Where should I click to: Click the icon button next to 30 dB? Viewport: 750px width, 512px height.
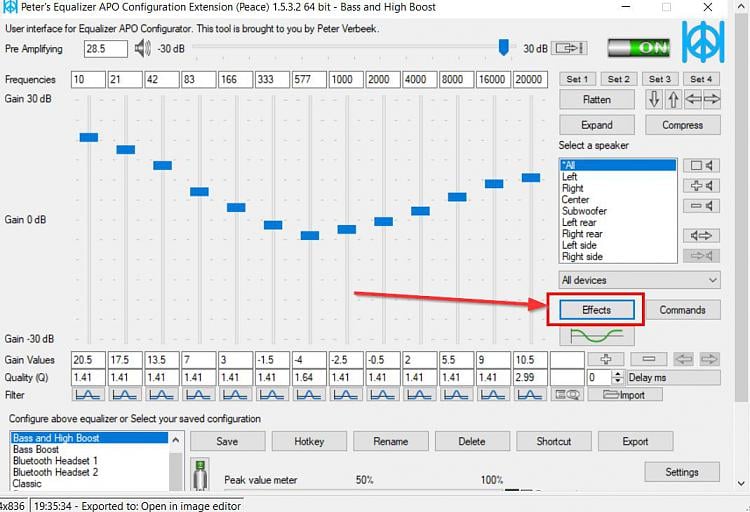569,48
